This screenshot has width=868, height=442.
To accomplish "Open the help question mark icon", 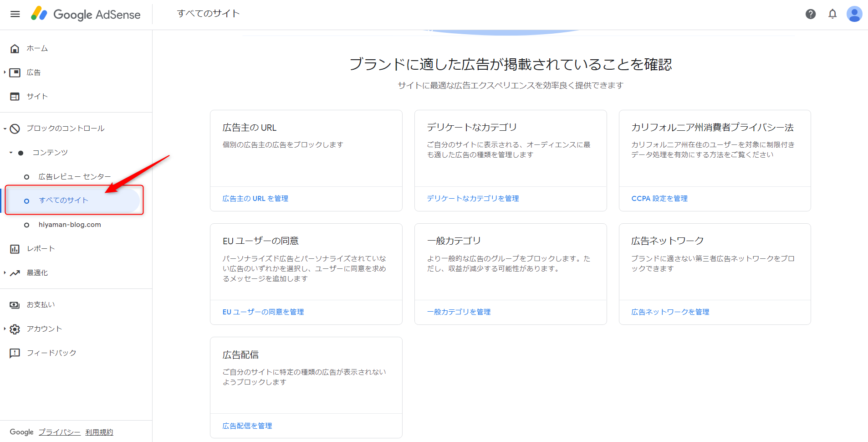I will pos(810,14).
